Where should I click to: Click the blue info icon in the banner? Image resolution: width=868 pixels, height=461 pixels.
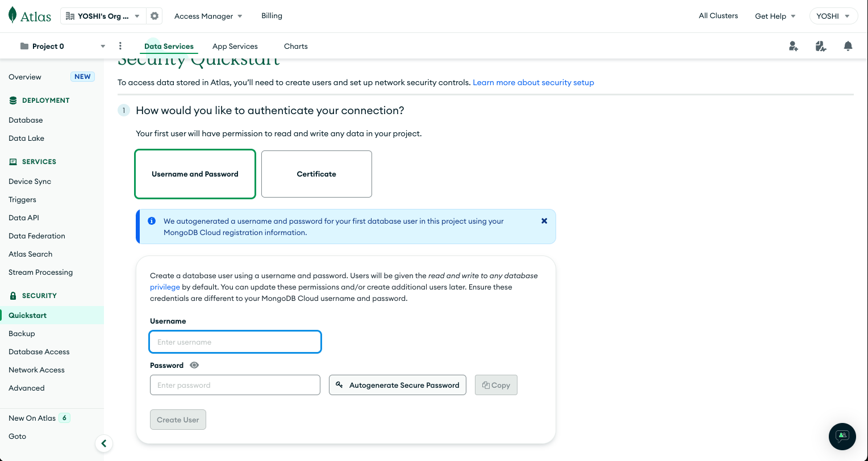point(152,221)
